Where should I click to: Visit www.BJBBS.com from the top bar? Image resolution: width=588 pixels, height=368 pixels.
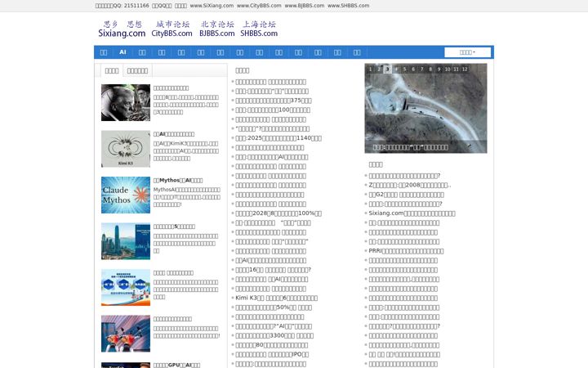coord(304,6)
